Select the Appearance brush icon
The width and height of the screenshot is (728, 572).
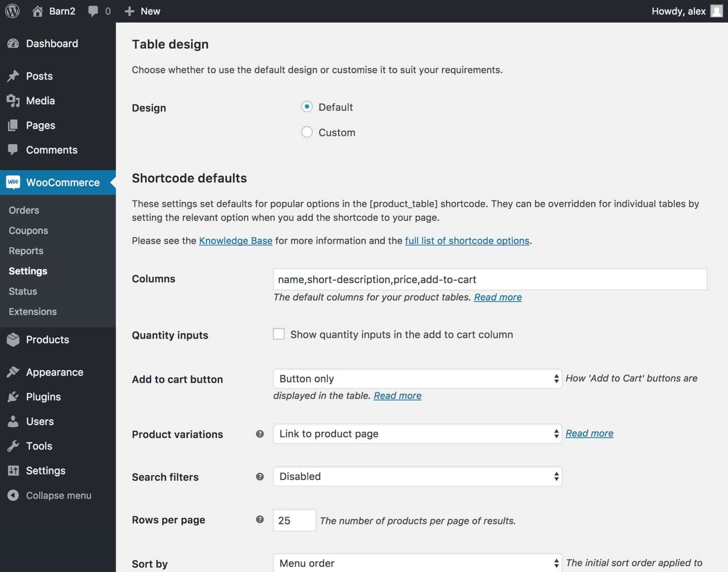[x=13, y=372]
